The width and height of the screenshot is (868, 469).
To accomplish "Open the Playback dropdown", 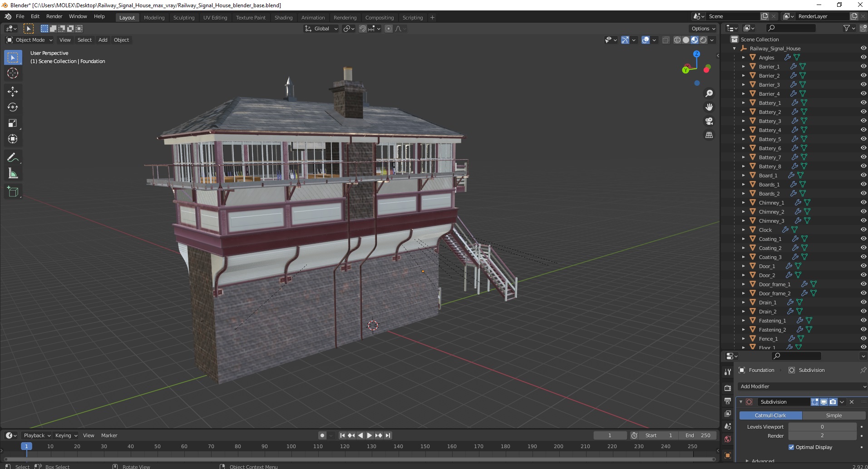I will click(37, 435).
